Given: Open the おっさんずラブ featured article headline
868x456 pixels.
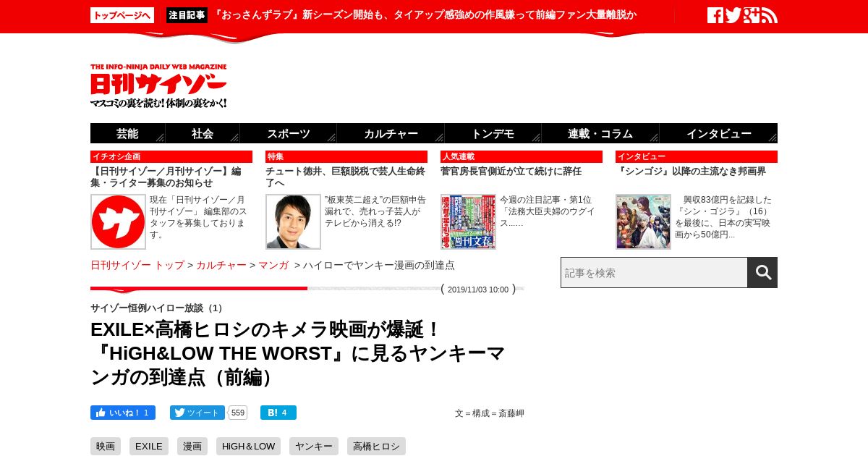Looking at the screenshot, I should click(x=425, y=15).
